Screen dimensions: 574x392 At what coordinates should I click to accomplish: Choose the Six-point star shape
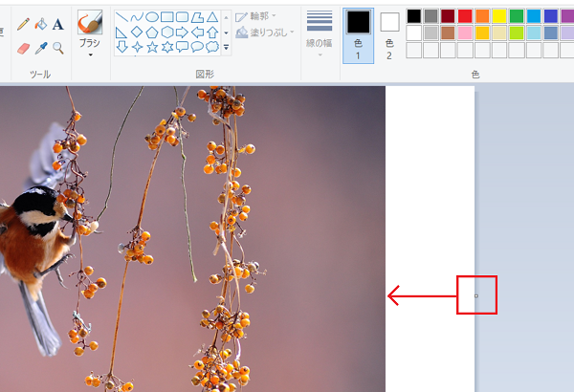pyautogui.click(x=167, y=47)
